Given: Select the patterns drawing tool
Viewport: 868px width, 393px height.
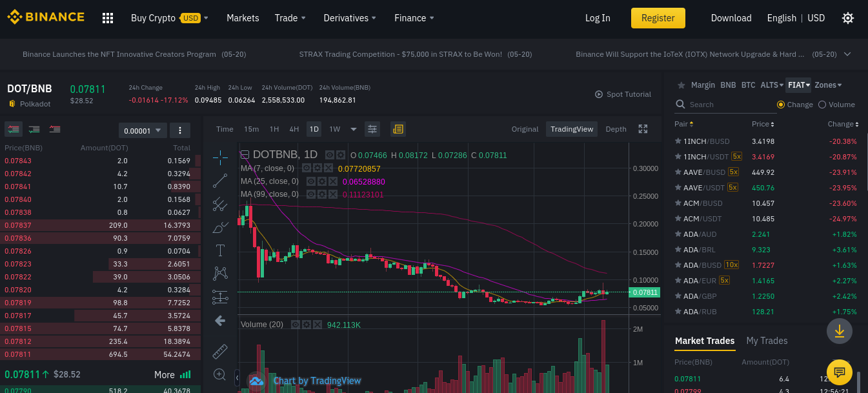Looking at the screenshot, I should tap(220, 274).
